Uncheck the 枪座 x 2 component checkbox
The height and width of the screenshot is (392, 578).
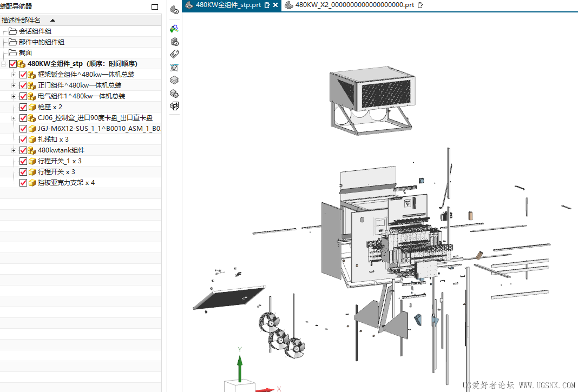23,107
